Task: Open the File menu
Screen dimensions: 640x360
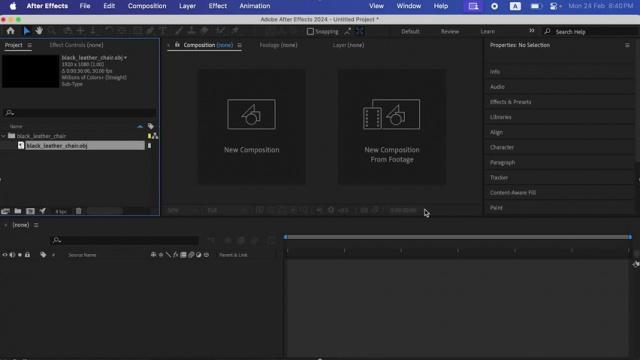Action: (85, 6)
